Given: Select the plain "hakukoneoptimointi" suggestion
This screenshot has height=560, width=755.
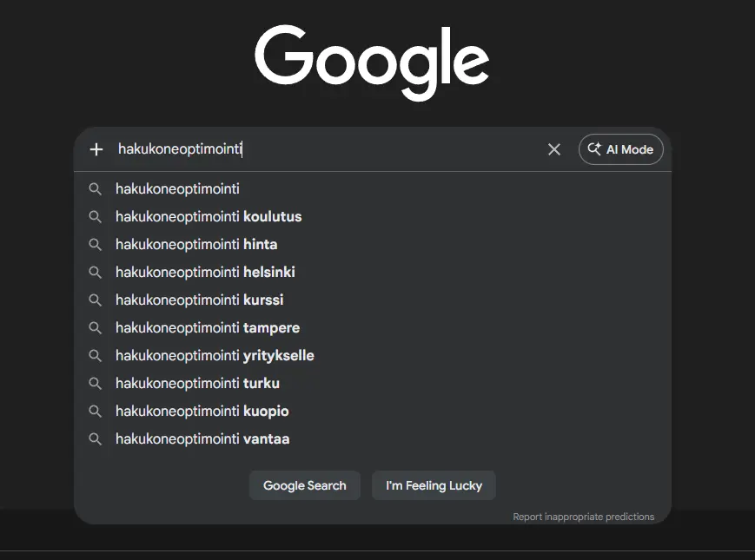Looking at the screenshot, I should click(x=177, y=188).
